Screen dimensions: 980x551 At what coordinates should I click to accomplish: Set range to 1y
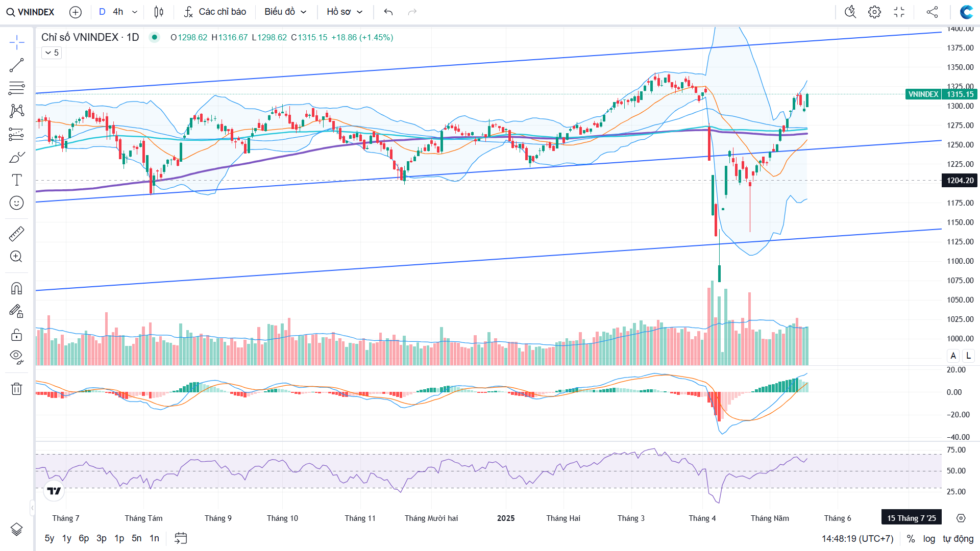[66, 538]
